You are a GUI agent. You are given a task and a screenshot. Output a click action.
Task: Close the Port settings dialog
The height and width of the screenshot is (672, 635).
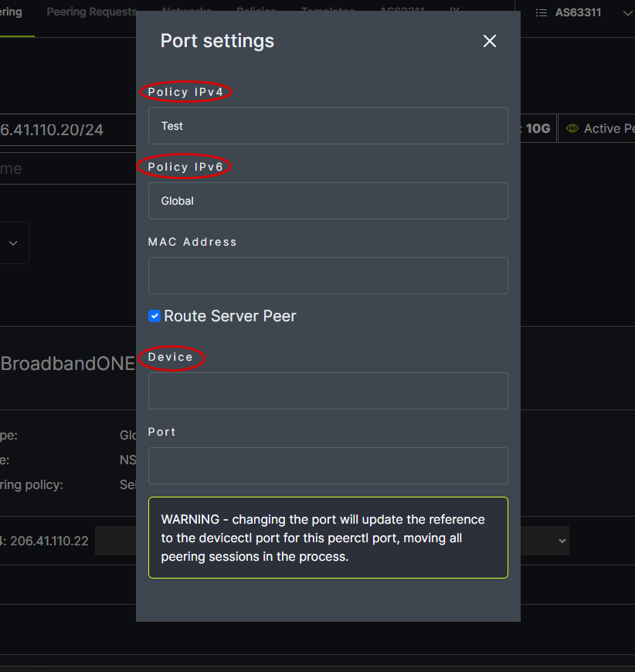(489, 41)
